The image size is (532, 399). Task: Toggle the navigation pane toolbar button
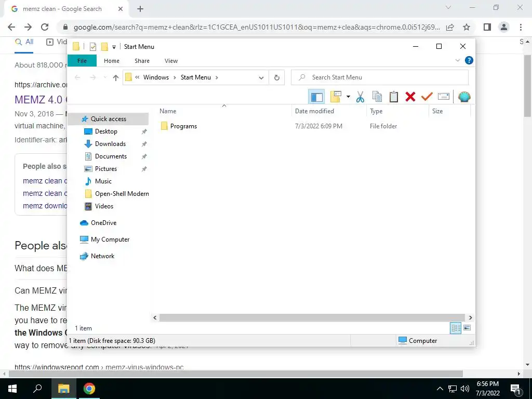316,97
